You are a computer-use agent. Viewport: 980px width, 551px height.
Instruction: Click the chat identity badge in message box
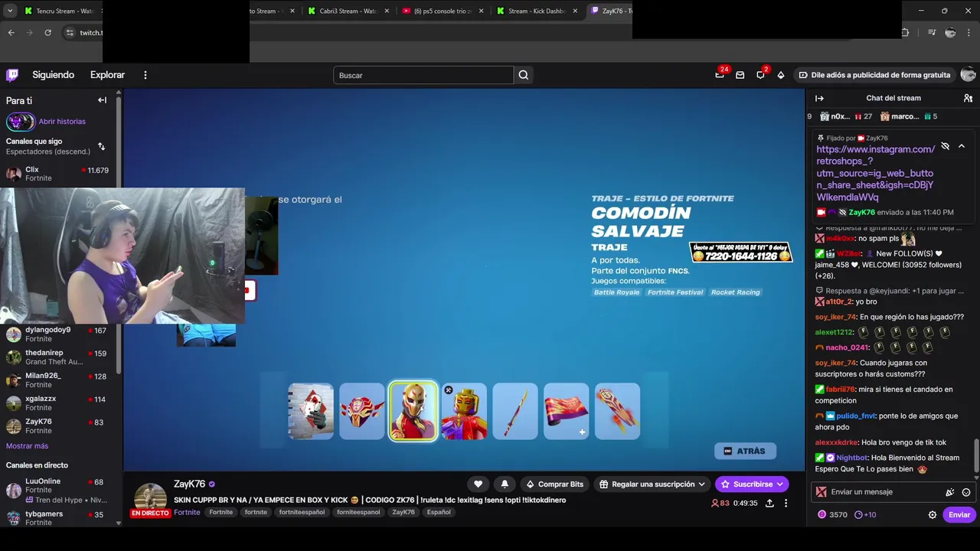(822, 492)
